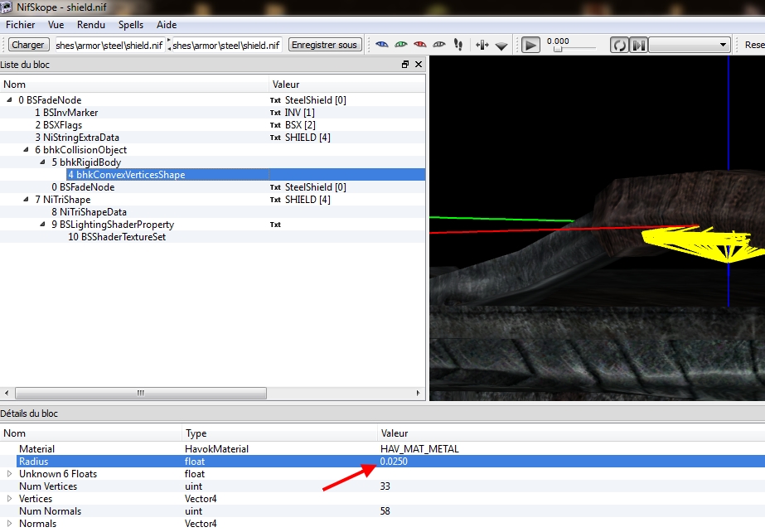Click Txt icon on BSLightingShaderProperty row
The image size is (765, 532).
coord(276,225)
